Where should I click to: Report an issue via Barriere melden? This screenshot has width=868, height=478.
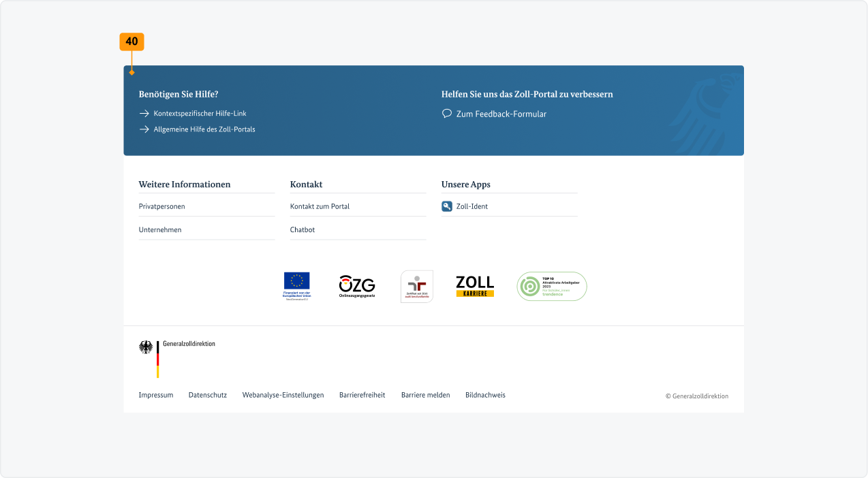(425, 395)
